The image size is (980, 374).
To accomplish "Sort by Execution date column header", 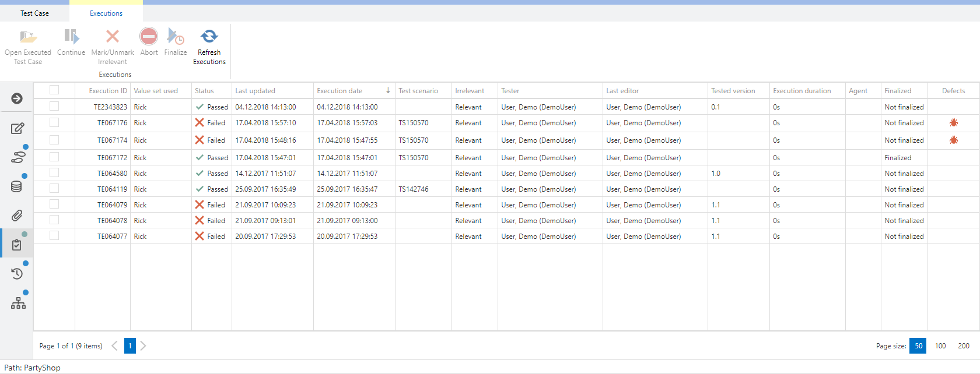I will [x=339, y=91].
